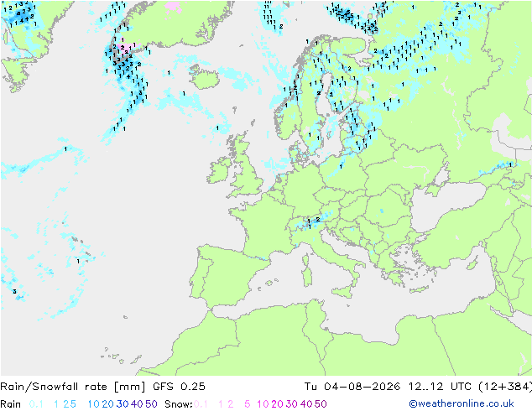Select the Rain legend value 0.1
This screenshot has width=532, height=411.
(x=36, y=404)
